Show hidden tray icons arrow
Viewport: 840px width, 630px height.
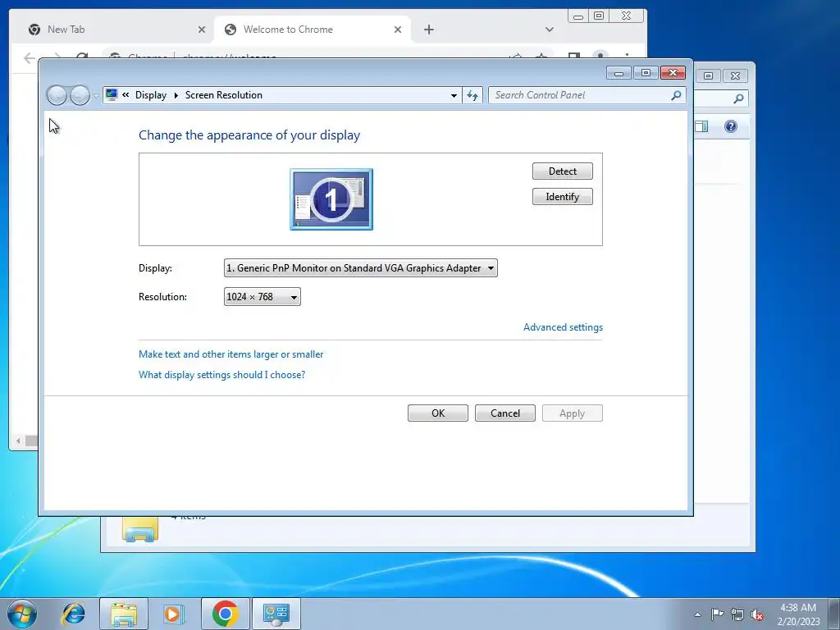click(x=697, y=614)
